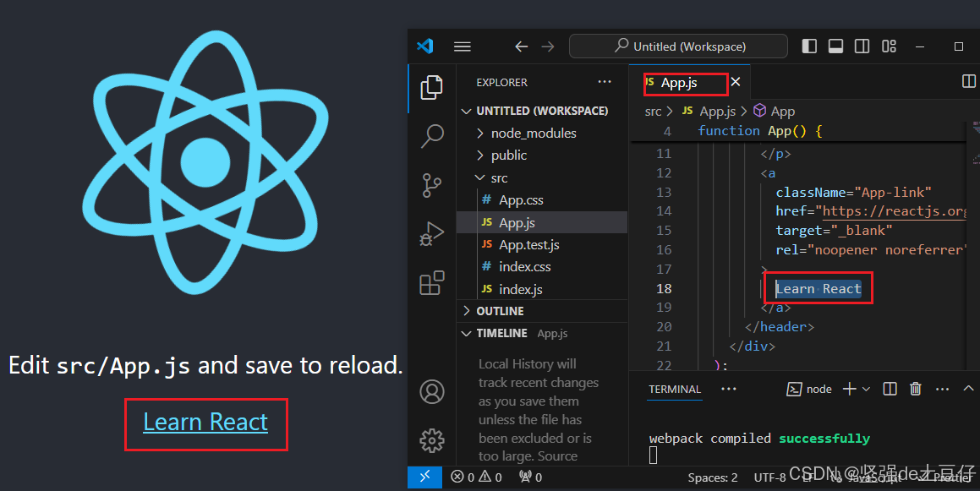
Task: Select App.js in the explorer tree
Action: [543, 222]
